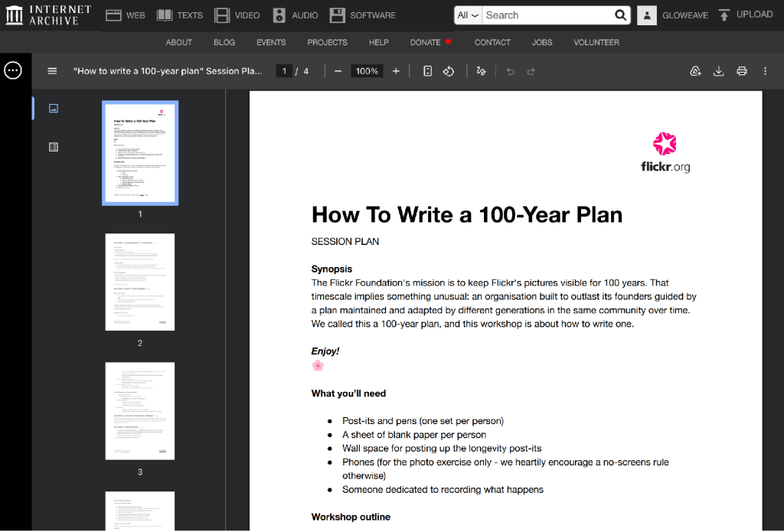784x532 pixels.
Task: Click the UPLOAD label link
Action: 754,15
